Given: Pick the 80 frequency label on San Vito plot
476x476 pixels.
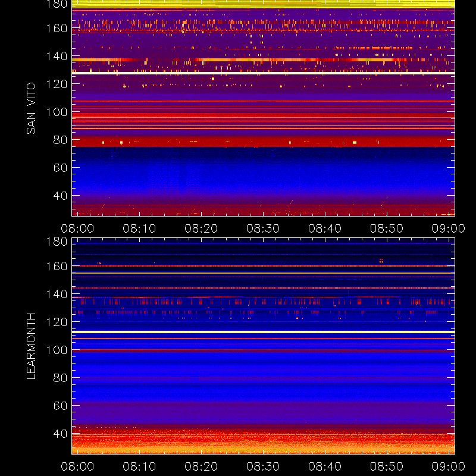Looking at the screenshot, I should (60, 140).
